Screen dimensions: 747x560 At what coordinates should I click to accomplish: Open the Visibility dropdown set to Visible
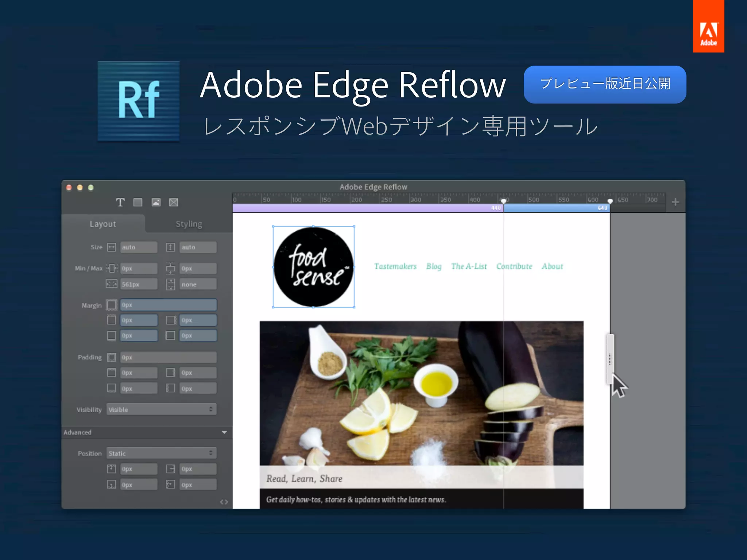tap(161, 409)
